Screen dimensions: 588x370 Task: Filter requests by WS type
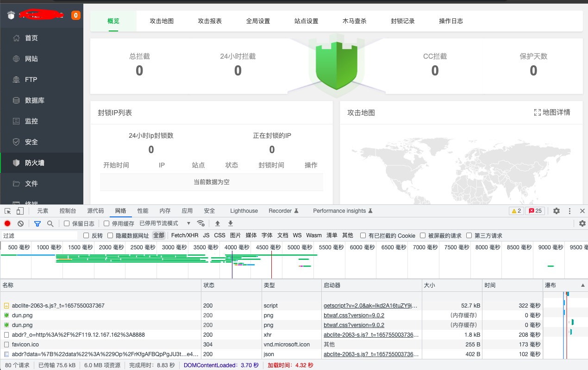pyautogui.click(x=297, y=235)
